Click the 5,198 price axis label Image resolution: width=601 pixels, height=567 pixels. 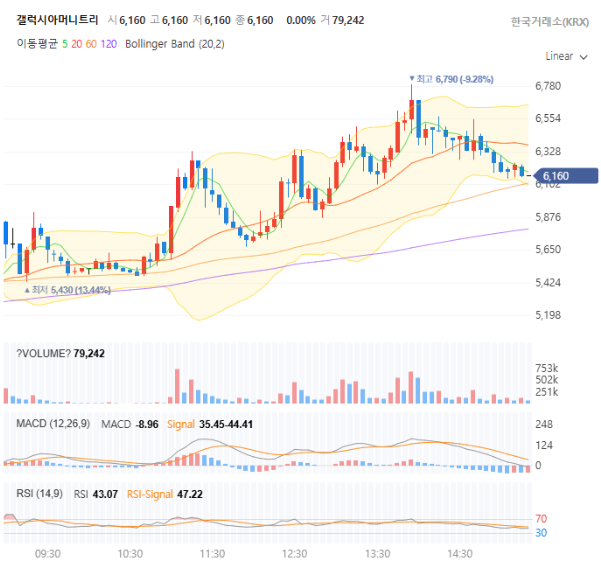548,315
